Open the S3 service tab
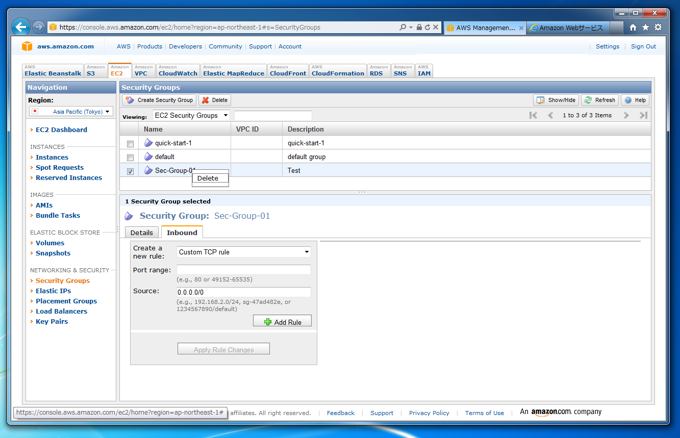Viewport: 680px width, 438px height. pyautogui.click(x=95, y=71)
